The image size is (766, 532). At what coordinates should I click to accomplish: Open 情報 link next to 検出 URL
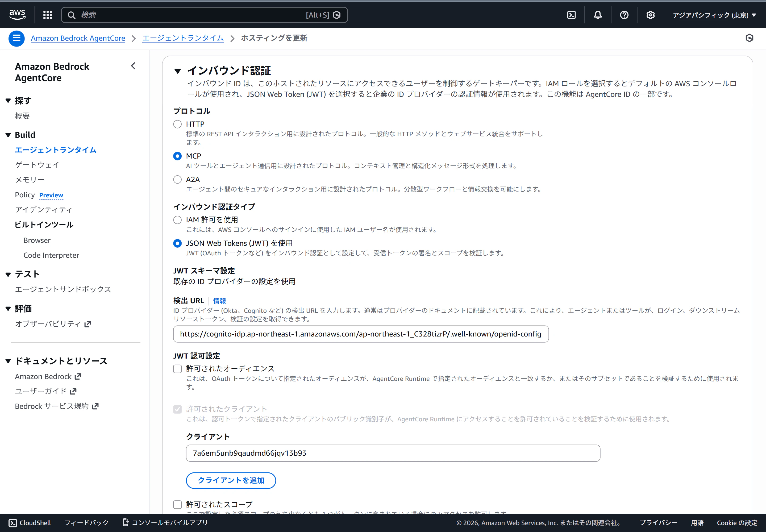220,301
